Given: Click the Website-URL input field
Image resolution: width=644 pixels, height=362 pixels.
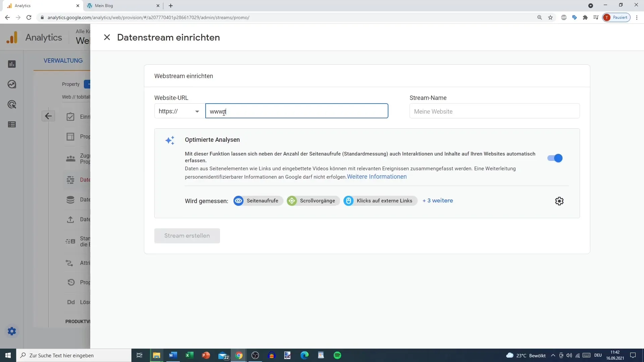Looking at the screenshot, I should [297, 111].
